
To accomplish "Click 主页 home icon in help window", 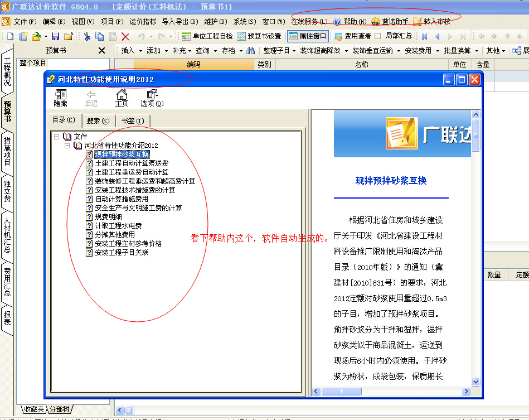I will 122,98.
